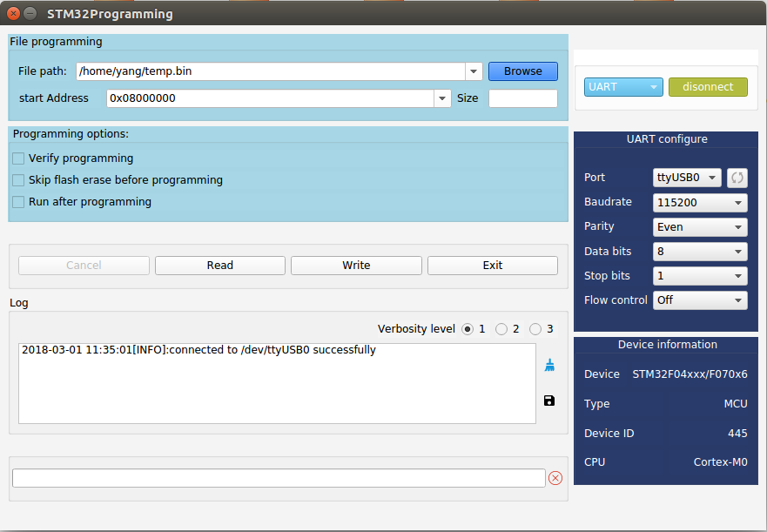Click the Read button
This screenshot has height=532, width=767.
(220, 266)
